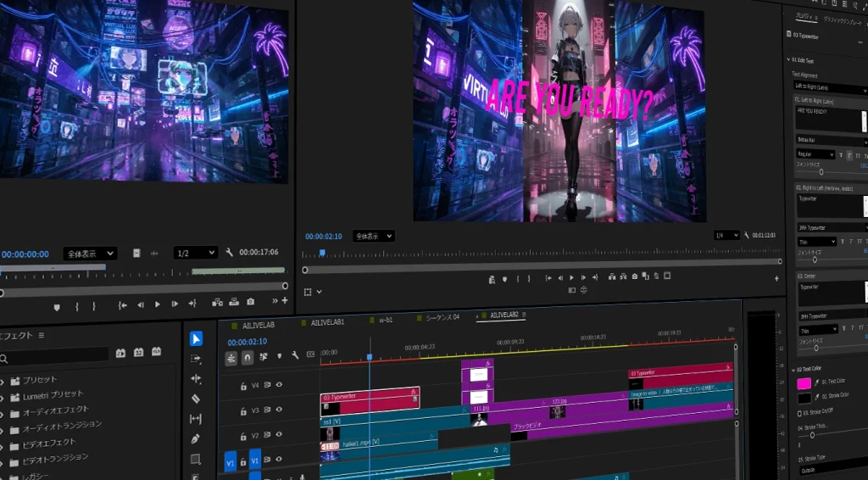Toggle the timeline Snap magnet button

[247, 358]
